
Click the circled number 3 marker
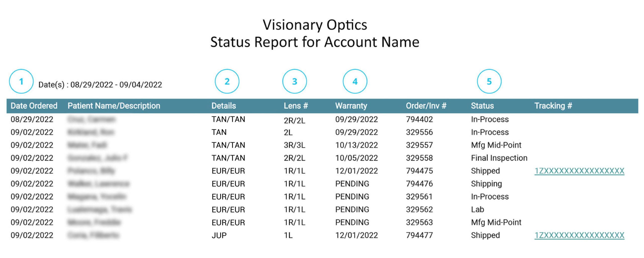295,81
